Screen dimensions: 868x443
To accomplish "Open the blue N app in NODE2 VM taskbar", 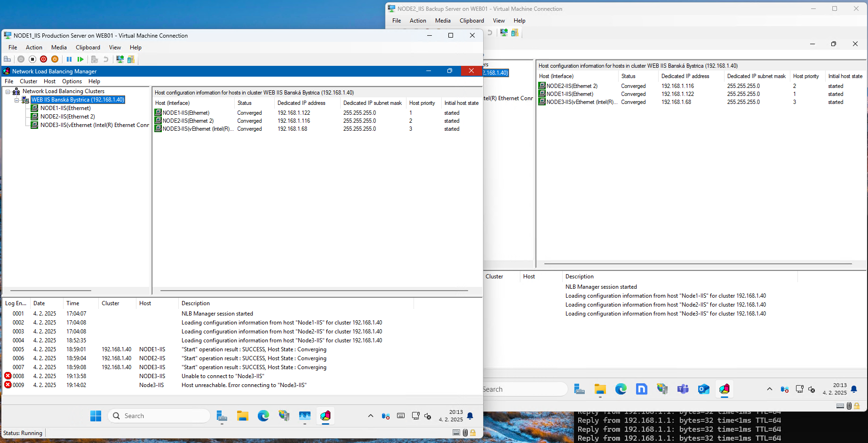I will tap(641, 389).
